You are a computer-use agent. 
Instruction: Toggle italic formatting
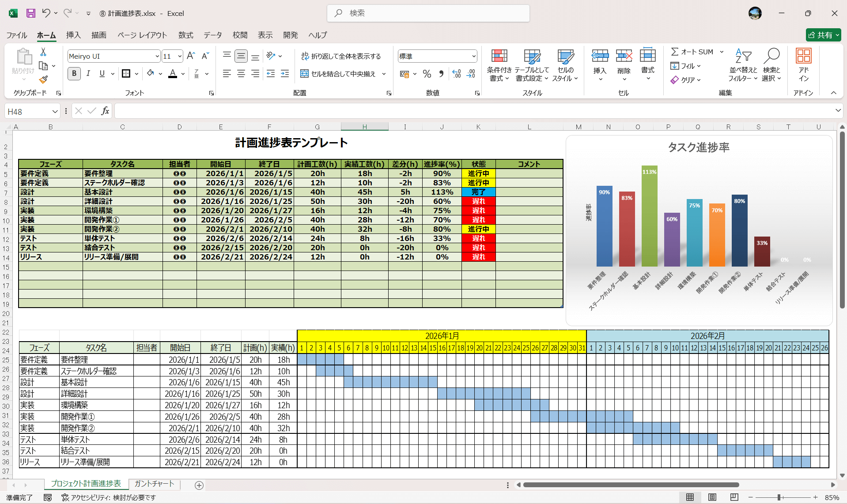88,74
